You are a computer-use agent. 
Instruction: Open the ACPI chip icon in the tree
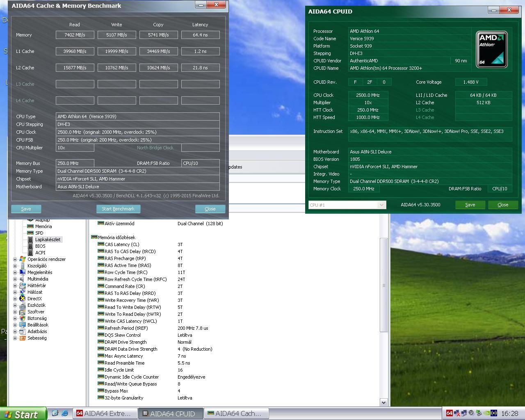coord(30,253)
